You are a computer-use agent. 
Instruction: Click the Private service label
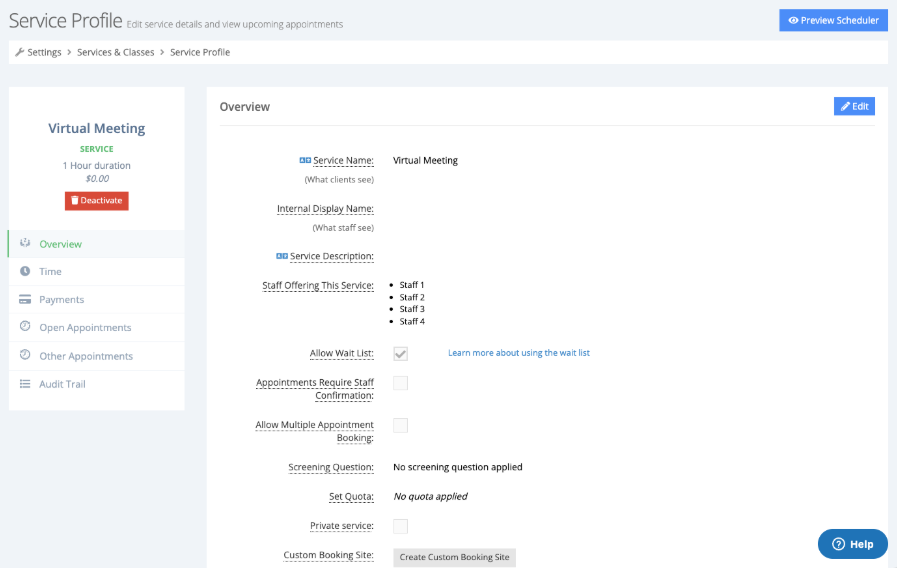tap(342, 526)
